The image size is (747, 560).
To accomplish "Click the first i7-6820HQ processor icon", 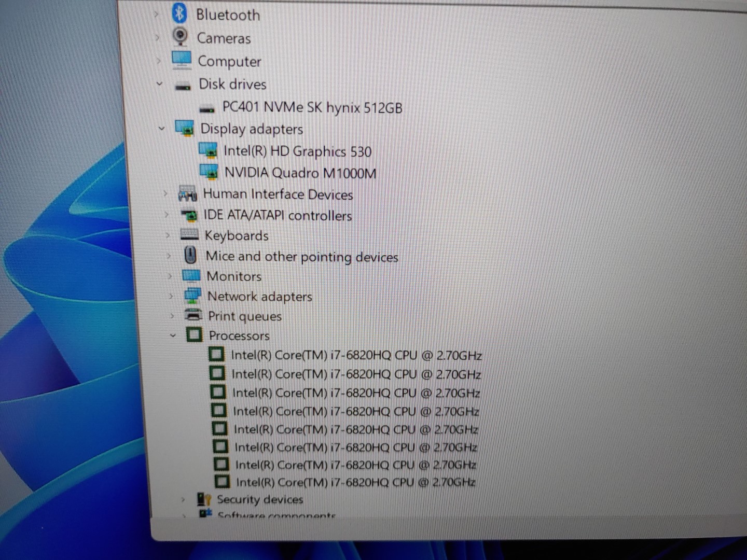I will [217, 355].
